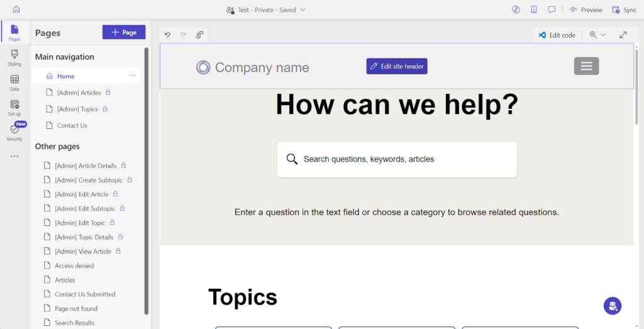Viewport: 644px width, 329px height.
Task: Open the Set up workspace
Action: [x=14, y=108]
